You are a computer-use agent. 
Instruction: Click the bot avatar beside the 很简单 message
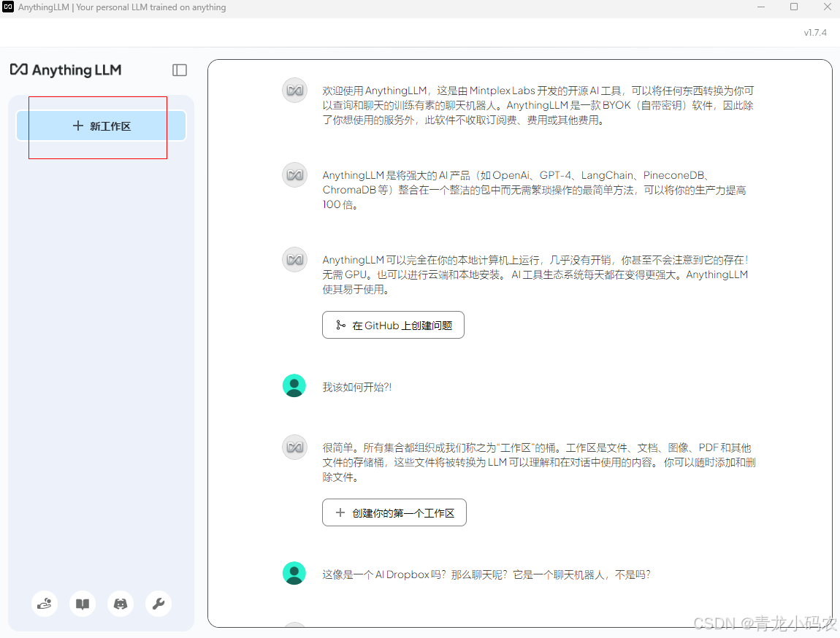[294, 447]
